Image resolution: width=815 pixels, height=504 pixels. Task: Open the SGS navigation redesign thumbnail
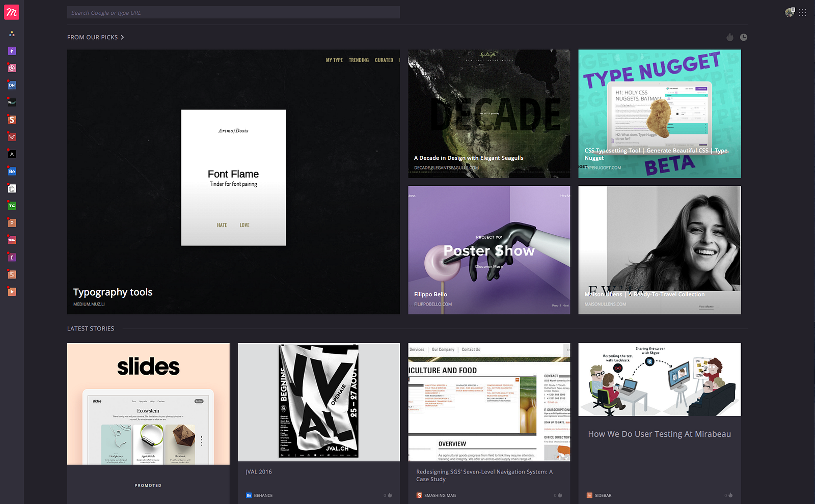tap(489, 402)
